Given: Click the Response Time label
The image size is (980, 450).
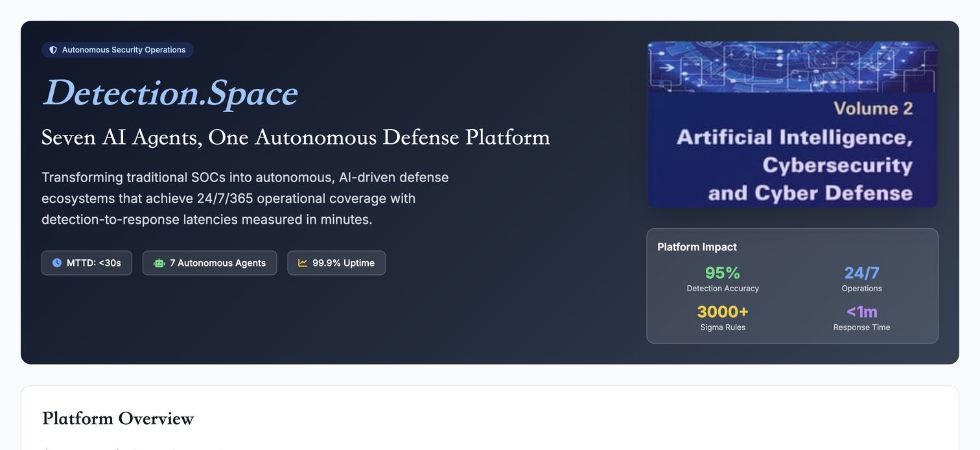Looking at the screenshot, I should (x=861, y=327).
